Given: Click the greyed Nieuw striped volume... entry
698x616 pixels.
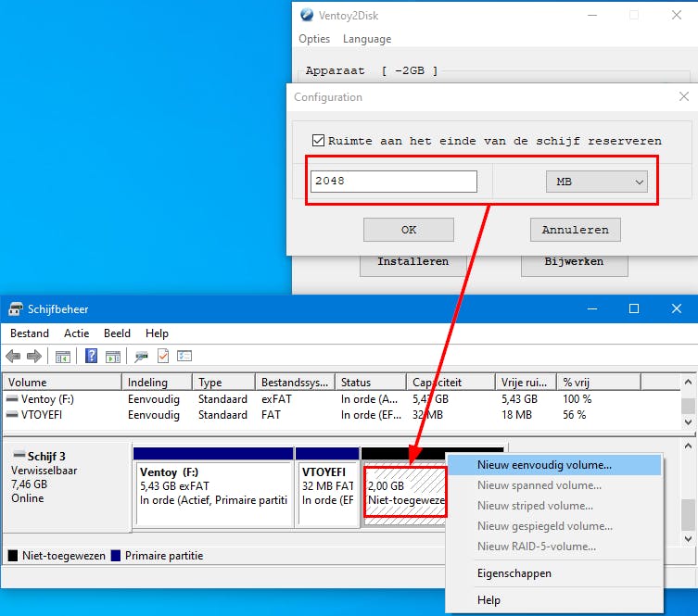Looking at the screenshot, I should coord(554,506).
